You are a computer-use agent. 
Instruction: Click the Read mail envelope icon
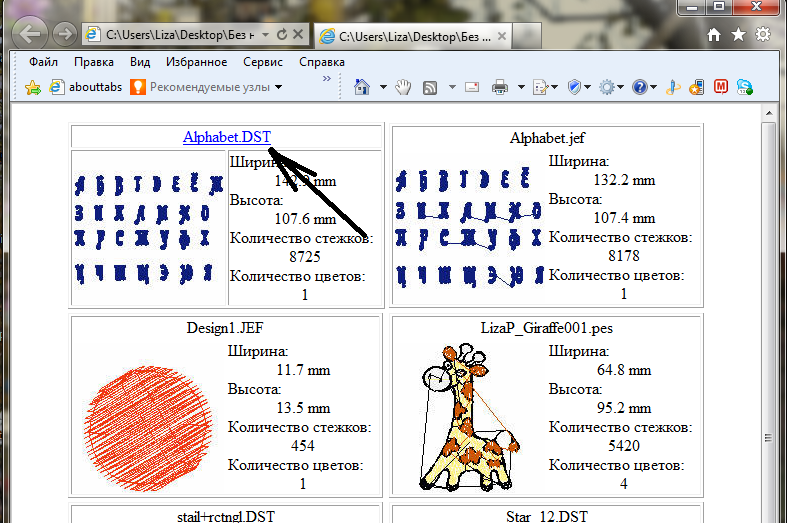click(470, 88)
